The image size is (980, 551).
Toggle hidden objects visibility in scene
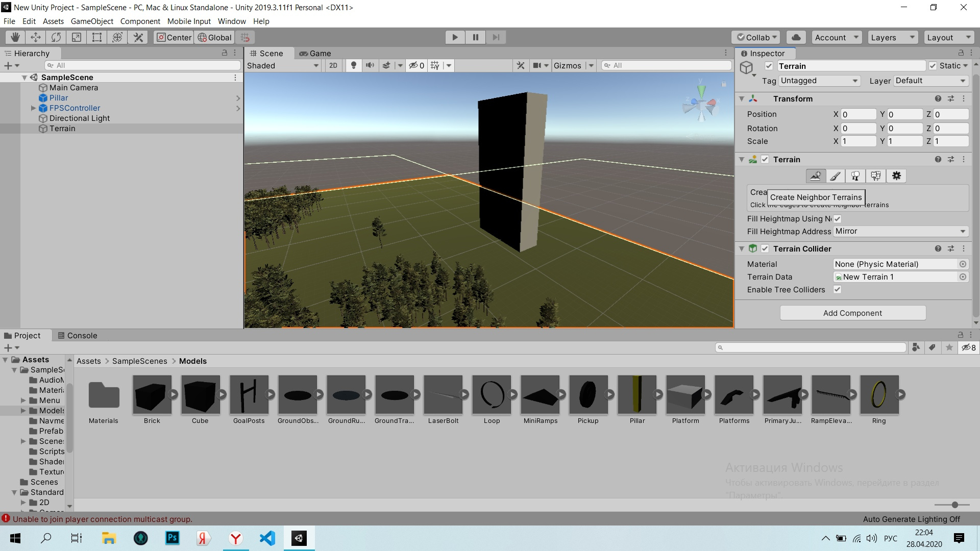point(416,65)
